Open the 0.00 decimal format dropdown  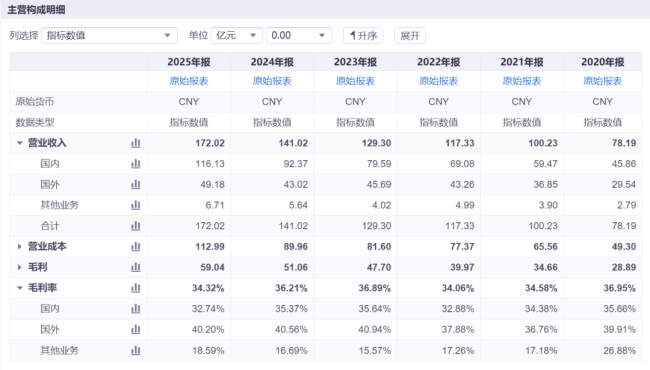click(x=299, y=36)
